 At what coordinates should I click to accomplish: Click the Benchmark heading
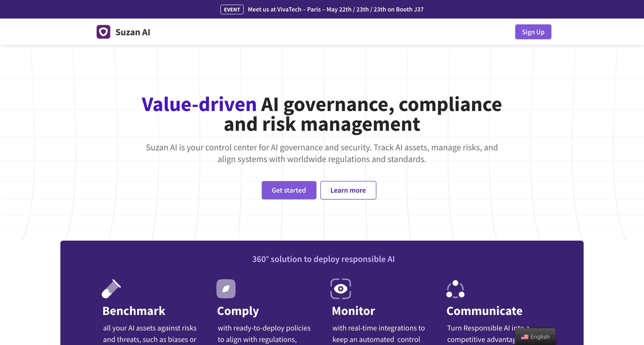[x=134, y=311]
